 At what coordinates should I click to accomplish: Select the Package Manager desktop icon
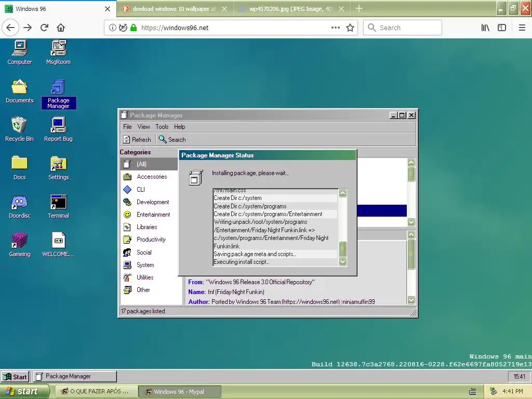click(58, 94)
